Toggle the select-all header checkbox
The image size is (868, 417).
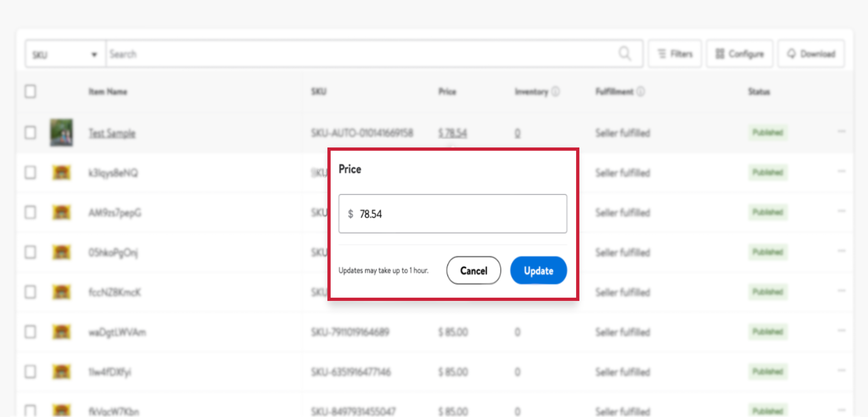pyautogui.click(x=30, y=92)
